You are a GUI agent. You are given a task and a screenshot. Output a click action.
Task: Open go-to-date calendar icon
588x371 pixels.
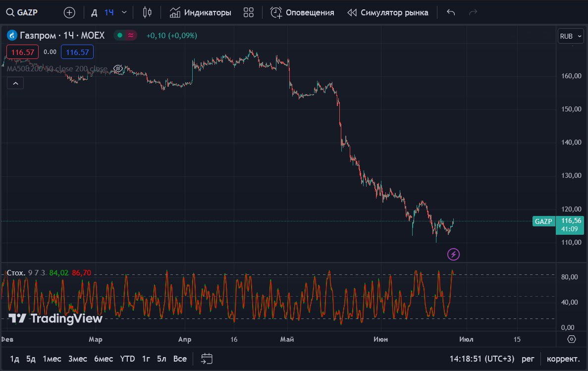pyautogui.click(x=207, y=359)
